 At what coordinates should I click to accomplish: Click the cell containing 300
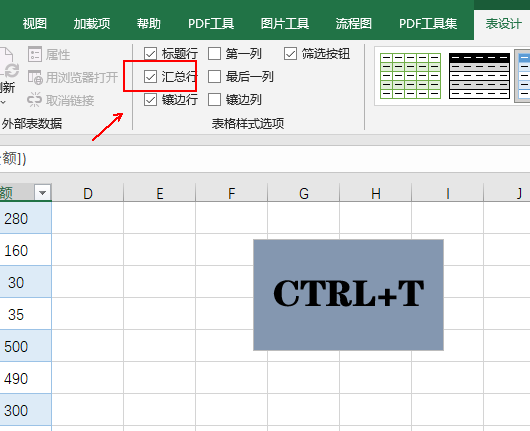[25, 410]
